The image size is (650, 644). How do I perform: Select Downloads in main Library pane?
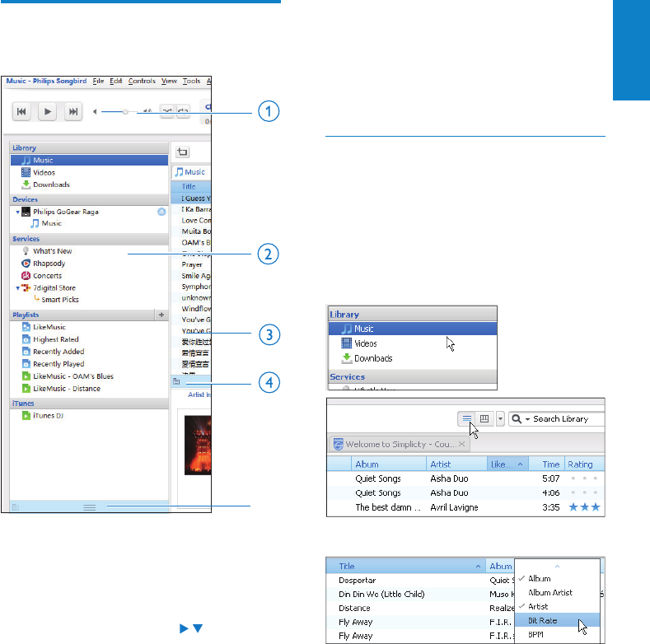pyautogui.click(x=89, y=184)
